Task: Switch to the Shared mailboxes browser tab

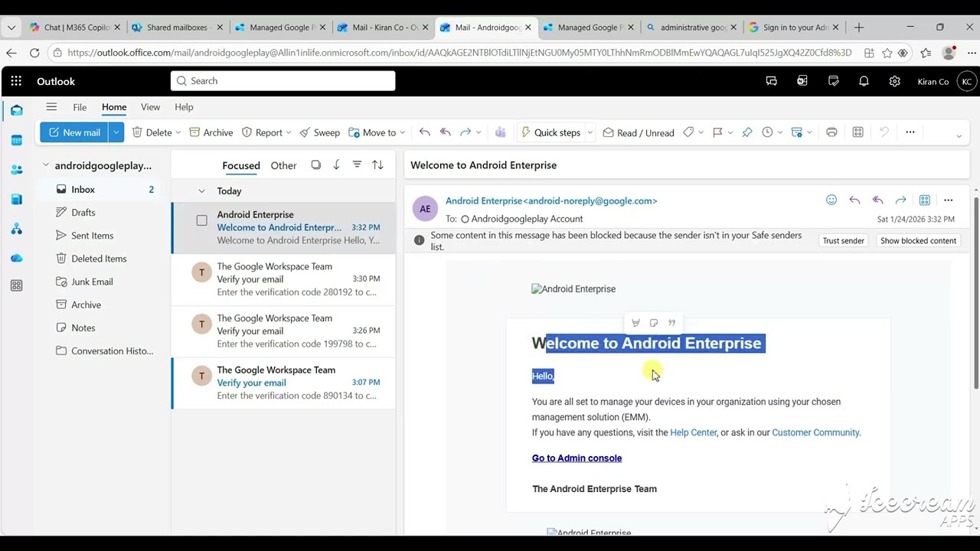Action: [x=177, y=28]
